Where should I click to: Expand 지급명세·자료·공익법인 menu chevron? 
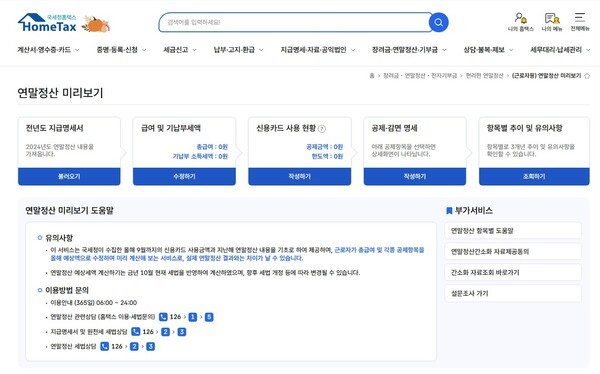point(353,50)
